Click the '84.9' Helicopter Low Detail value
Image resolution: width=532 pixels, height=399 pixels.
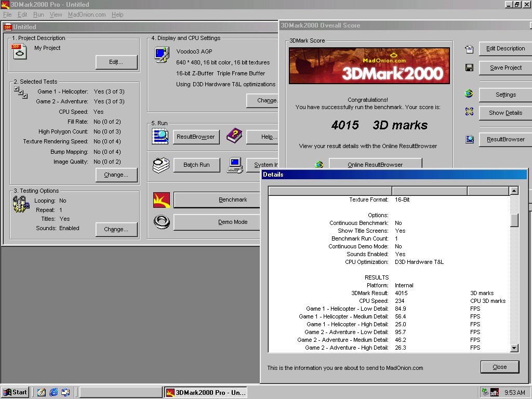point(401,309)
